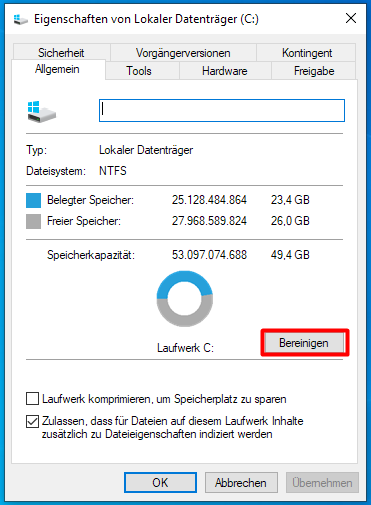The image size is (371, 505).
Task: Click the Bereinigen button
Action: pyautogui.click(x=304, y=343)
